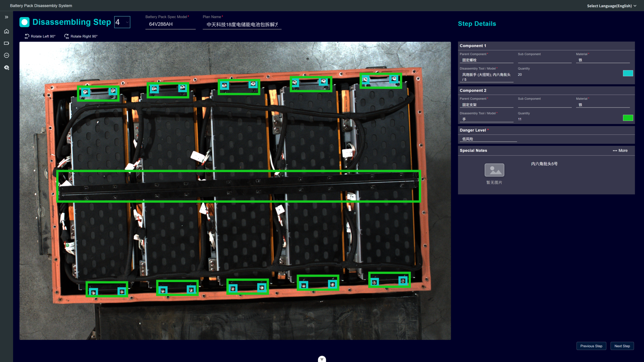The width and height of the screenshot is (644, 362).
Task: Click the Battery Pack Spec Model field
Action: click(170, 24)
